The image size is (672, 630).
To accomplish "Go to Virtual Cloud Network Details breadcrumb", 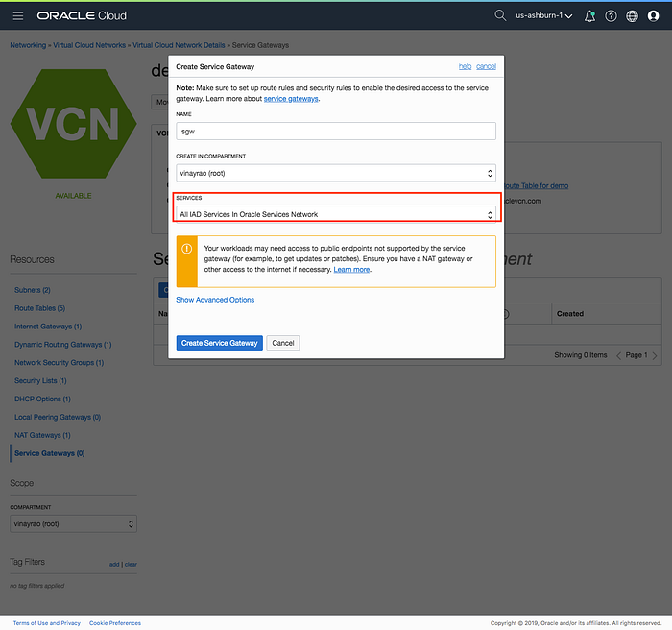I will tap(179, 45).
